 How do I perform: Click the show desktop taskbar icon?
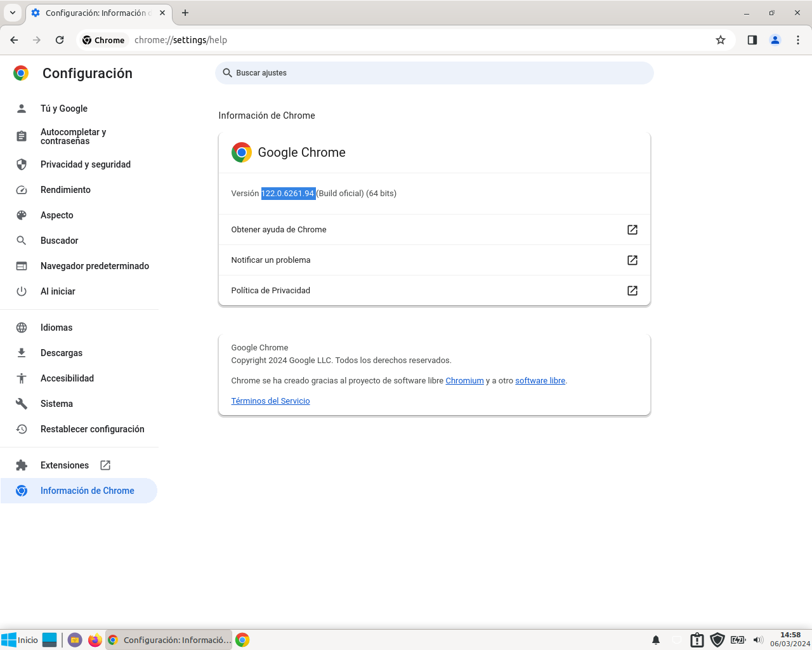[49, 640]
